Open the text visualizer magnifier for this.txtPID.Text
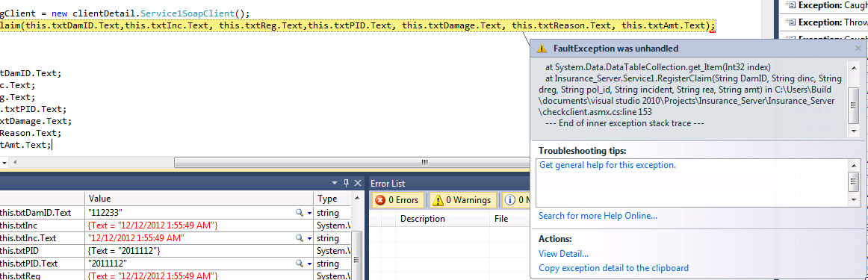This screenshot has height=280, width=868. [300, 264]
